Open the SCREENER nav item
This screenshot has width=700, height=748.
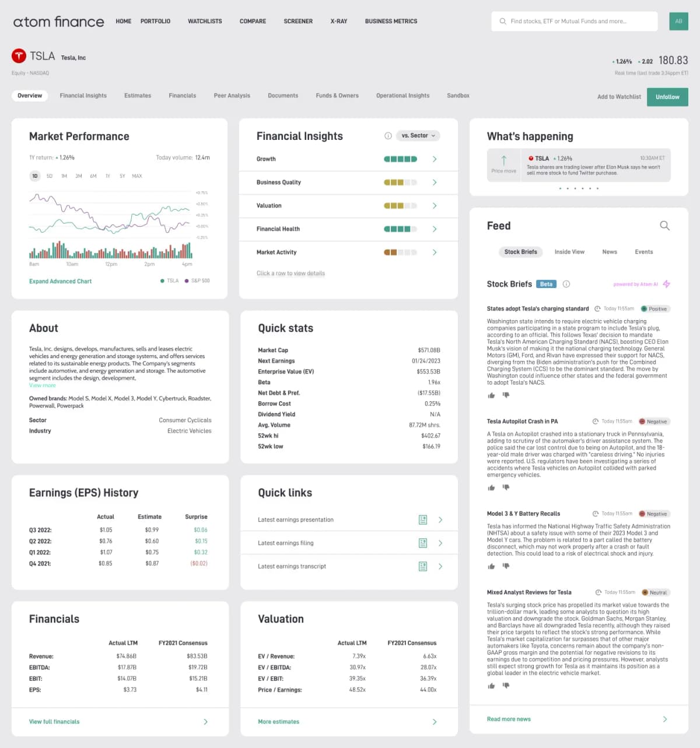(298, 21)
